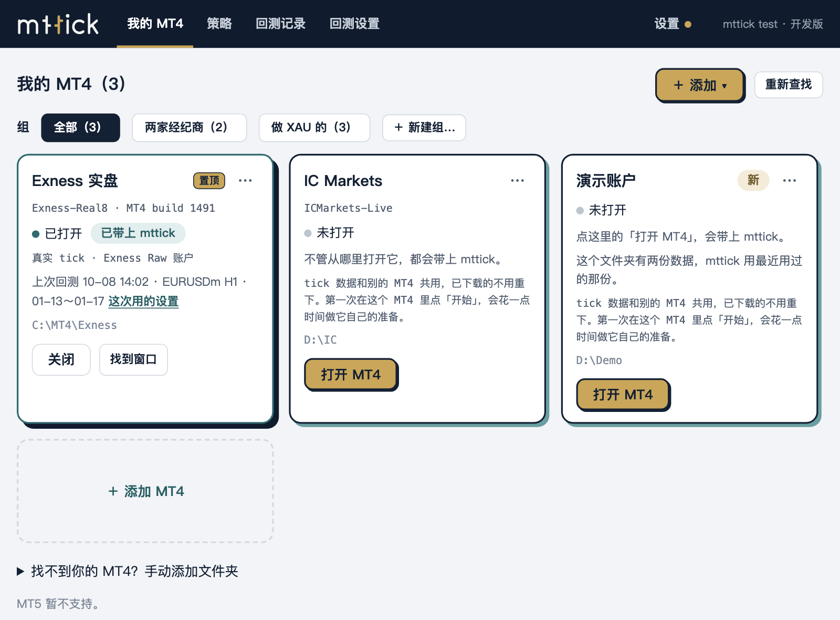Click the IC Markets card title
The height and width of the screenshot is (620, 840).
[343, 181]
